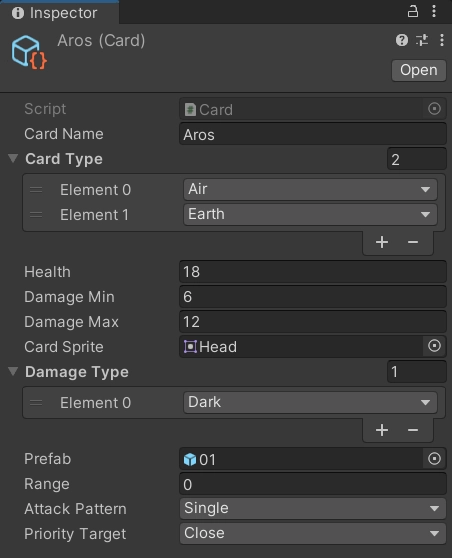Open the Prefab object picker circle
Viewport: 452px width, 558px height.
(434, 459)
